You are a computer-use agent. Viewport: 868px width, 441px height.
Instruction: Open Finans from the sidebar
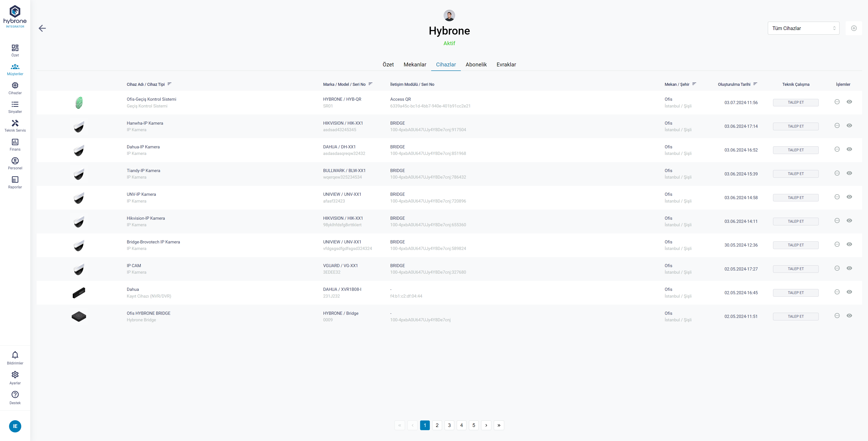pyautogui.click(x=15, y=145)
